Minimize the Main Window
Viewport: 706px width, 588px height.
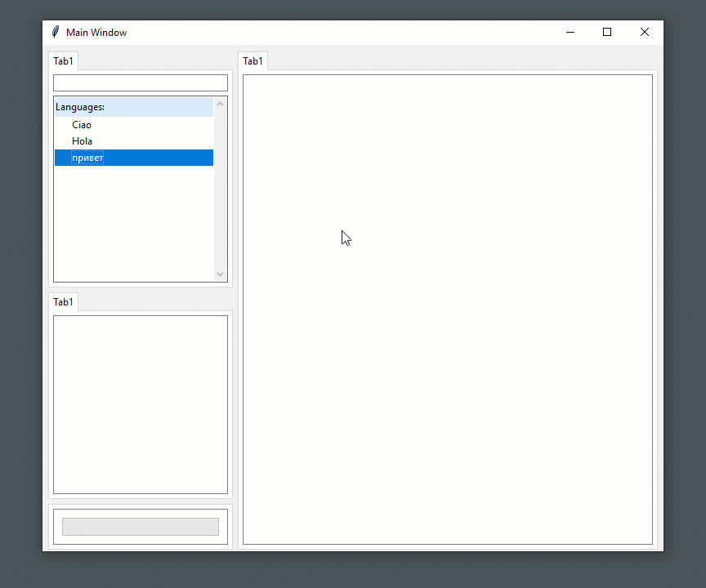[570, 32]
